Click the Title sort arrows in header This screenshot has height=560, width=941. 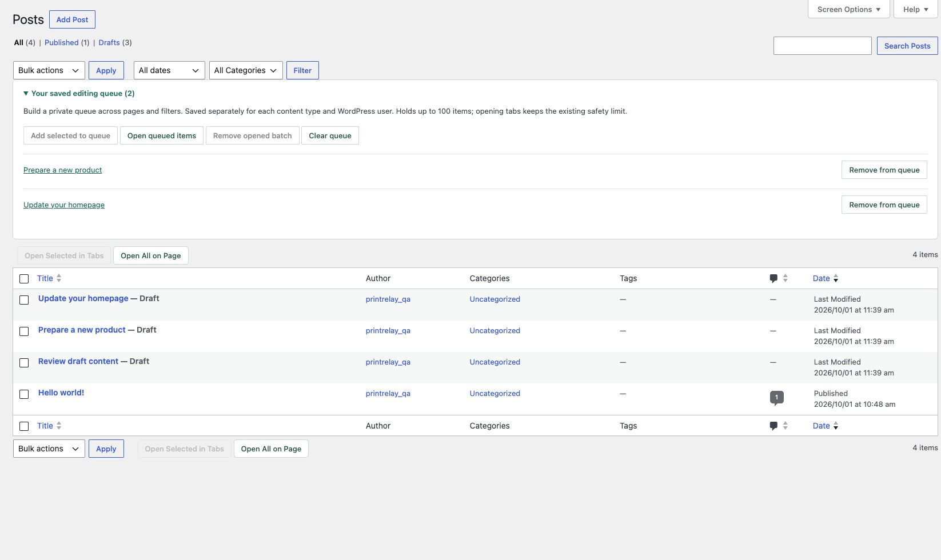tap(59, 278)
